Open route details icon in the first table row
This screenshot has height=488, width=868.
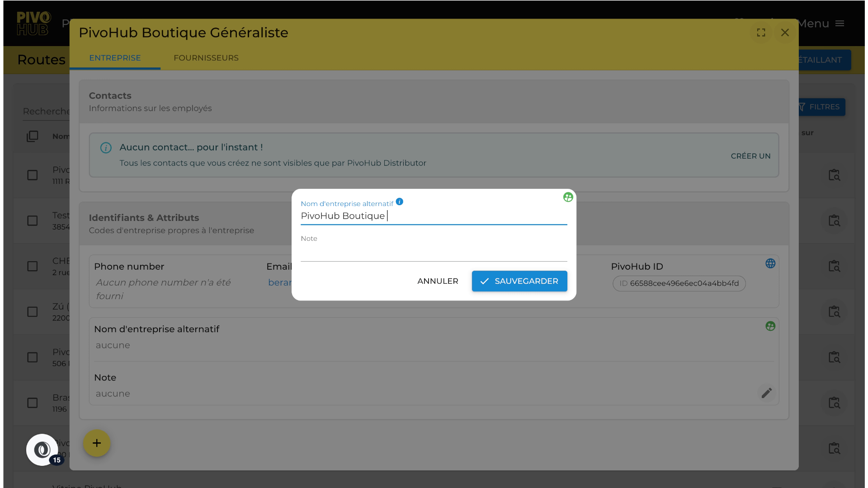[x=834, y=175]
